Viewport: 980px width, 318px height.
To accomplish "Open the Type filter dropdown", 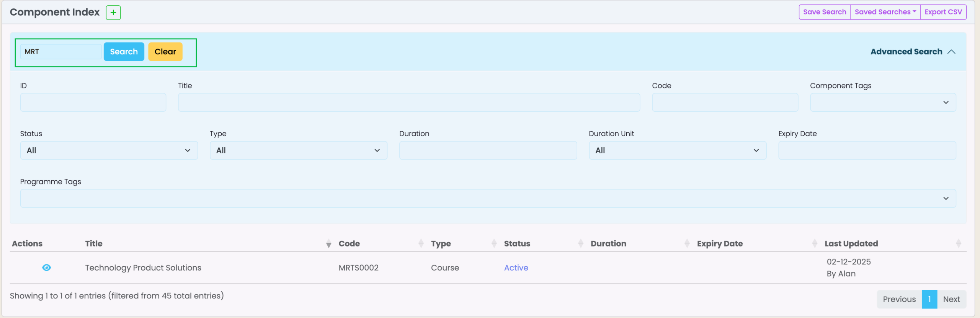I will click(298, 150).
